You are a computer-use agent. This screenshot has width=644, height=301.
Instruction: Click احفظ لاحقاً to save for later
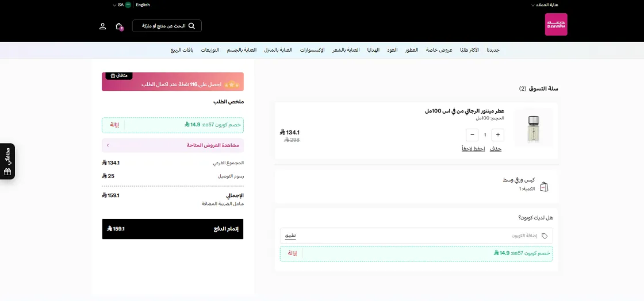pos(473,149)
